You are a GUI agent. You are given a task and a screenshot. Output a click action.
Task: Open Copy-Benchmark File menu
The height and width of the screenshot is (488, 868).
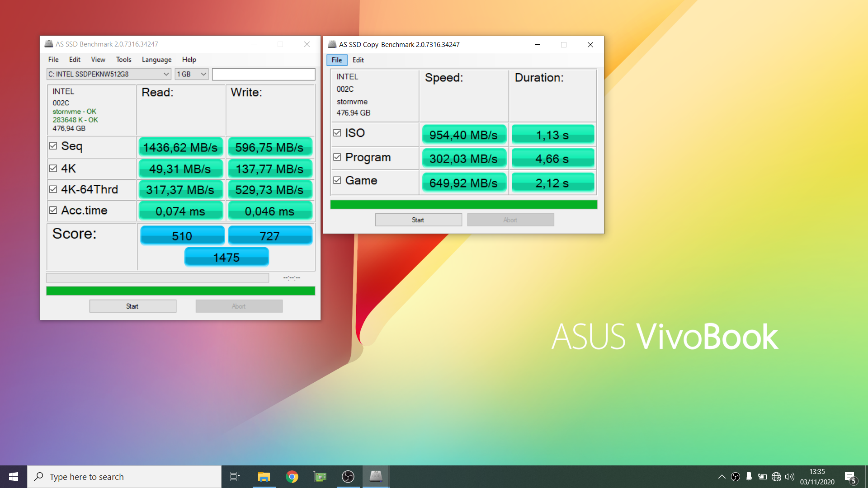click(x=337, y=60)
